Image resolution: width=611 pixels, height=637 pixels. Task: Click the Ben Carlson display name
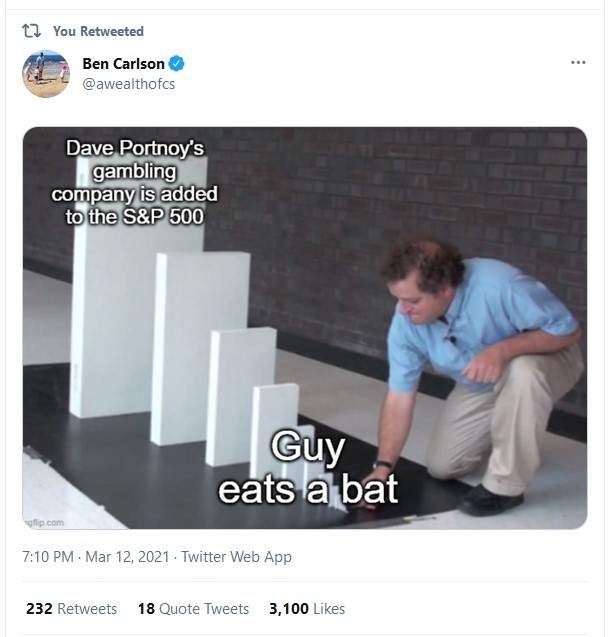(x=123, y=64)
